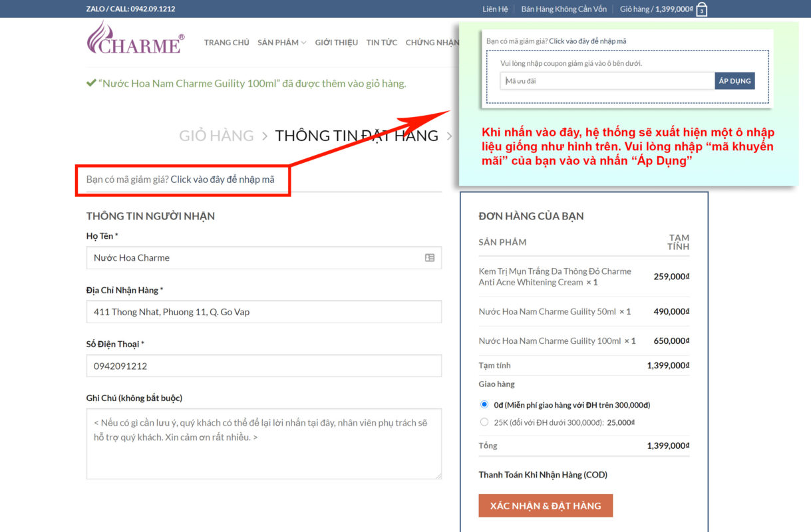This screenshot has height=532, width=811.
Task: Focus the Họ Tên input field
Action: click(253, 258)
